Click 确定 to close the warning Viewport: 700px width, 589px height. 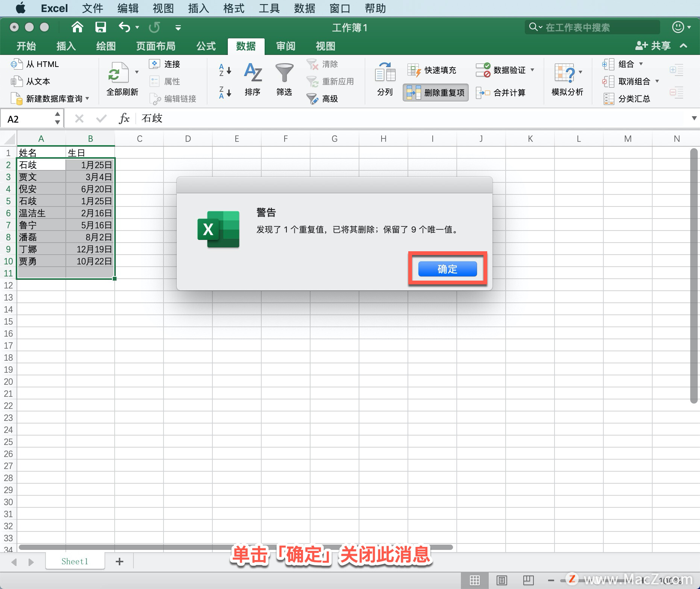click(447, 269)
